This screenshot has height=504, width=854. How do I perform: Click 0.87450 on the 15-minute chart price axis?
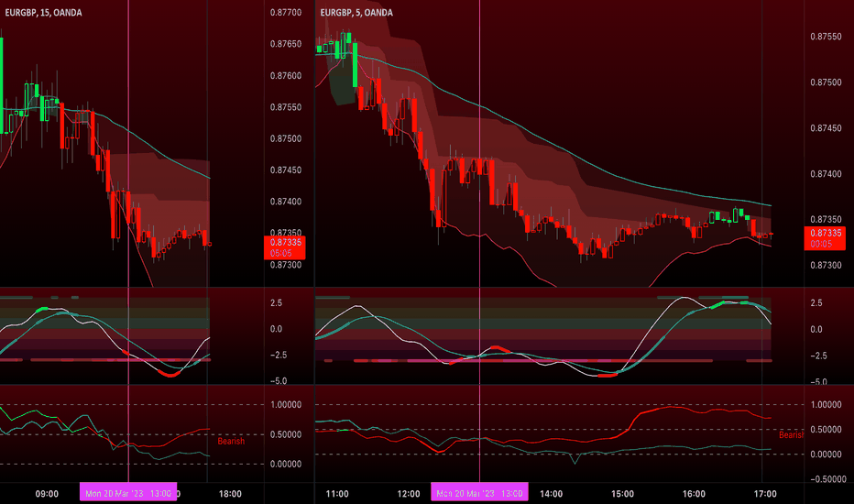[x=285, y=170]
